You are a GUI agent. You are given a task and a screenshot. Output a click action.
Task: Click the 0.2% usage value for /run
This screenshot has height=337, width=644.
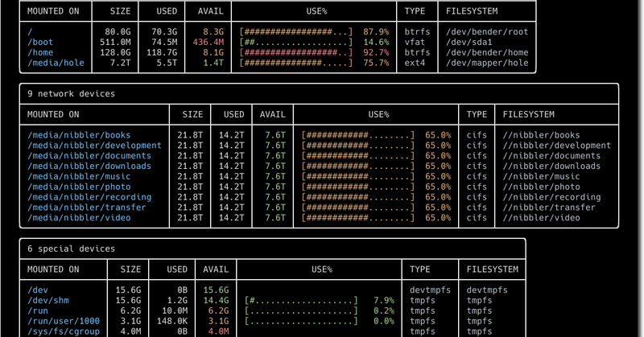pos(384,310)
